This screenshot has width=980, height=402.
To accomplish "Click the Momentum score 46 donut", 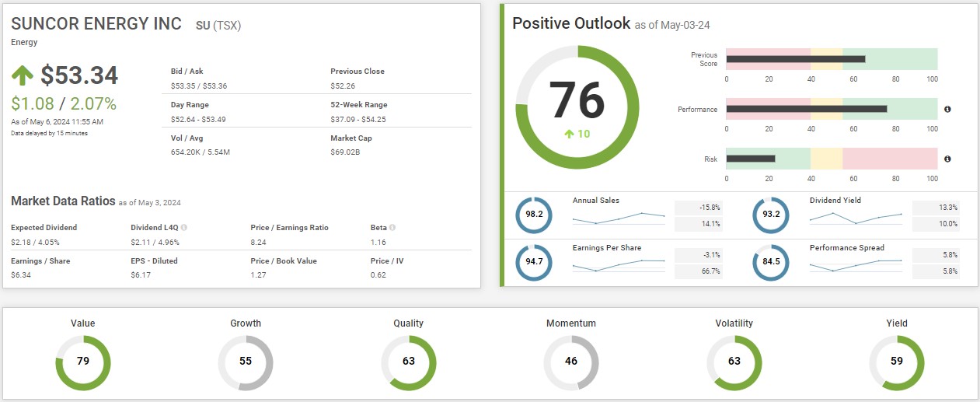I will [571, 362].
